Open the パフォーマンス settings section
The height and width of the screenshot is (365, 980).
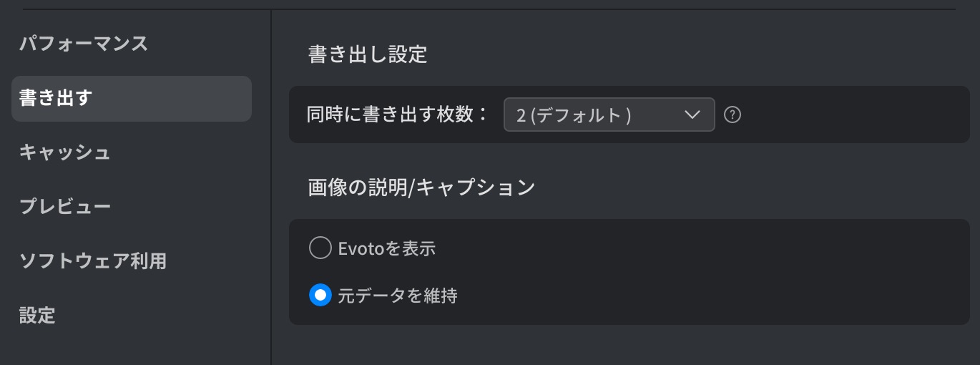84,44
